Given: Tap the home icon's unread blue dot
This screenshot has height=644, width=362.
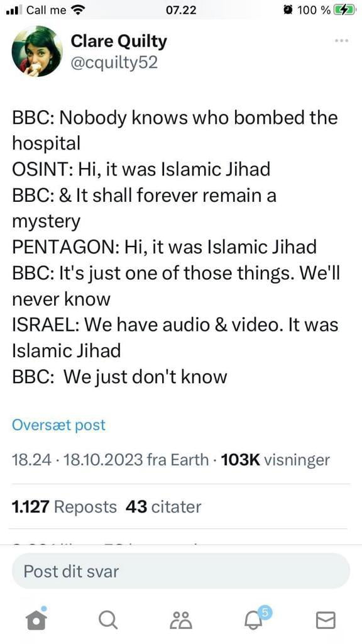Looking at the screenshot, I should 45,607.
